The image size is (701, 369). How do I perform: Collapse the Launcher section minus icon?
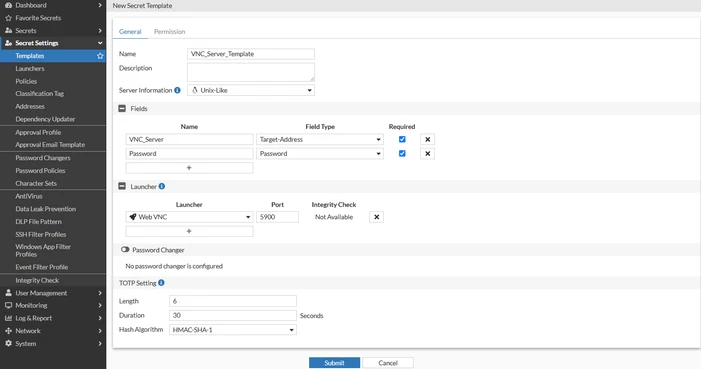click(122, 186)
